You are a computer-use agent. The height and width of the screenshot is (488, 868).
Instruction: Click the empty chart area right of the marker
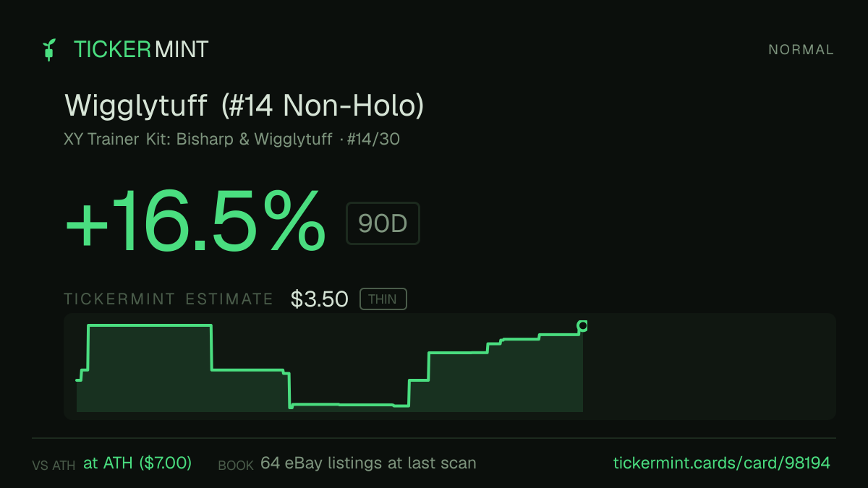(709, 366)
